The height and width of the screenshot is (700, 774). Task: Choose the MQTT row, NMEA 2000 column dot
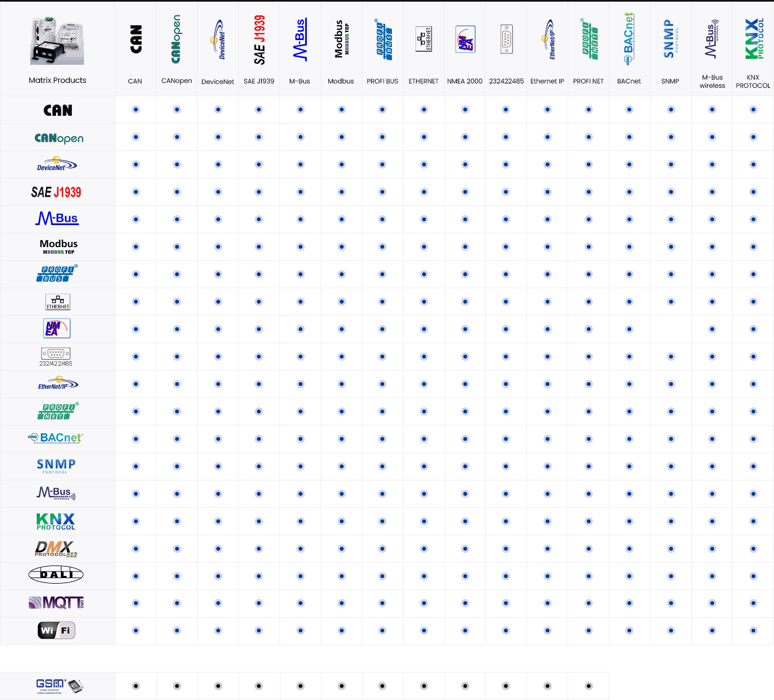(465, 603)
